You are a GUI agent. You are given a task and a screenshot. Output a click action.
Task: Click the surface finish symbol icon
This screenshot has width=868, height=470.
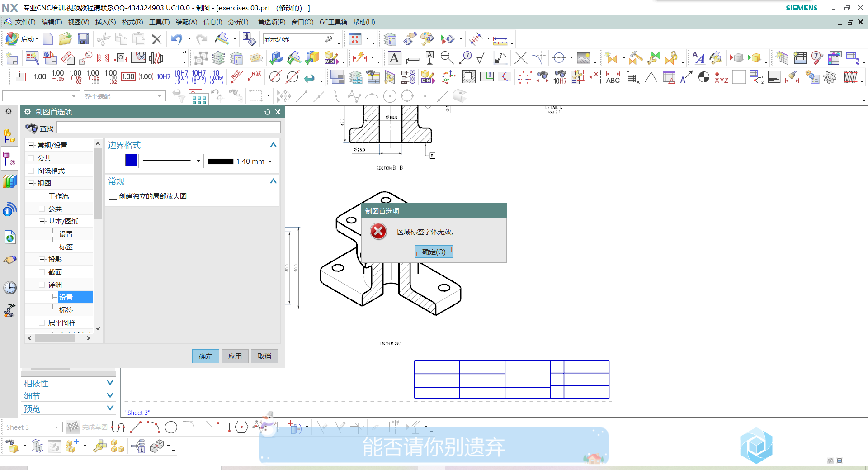click(x=483, y=58)
